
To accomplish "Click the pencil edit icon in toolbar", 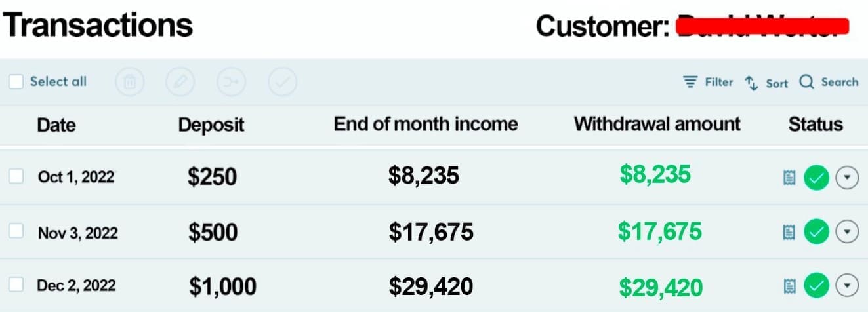I will pos(180,83).
